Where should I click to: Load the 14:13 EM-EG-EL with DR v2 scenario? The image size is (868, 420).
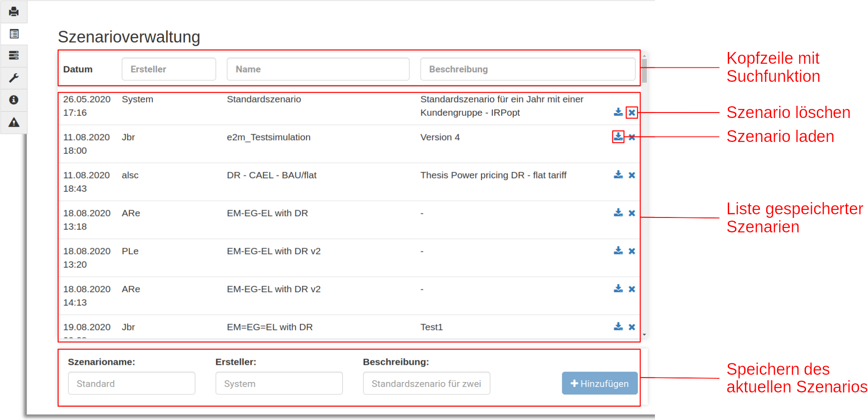(x=618, y=288)
